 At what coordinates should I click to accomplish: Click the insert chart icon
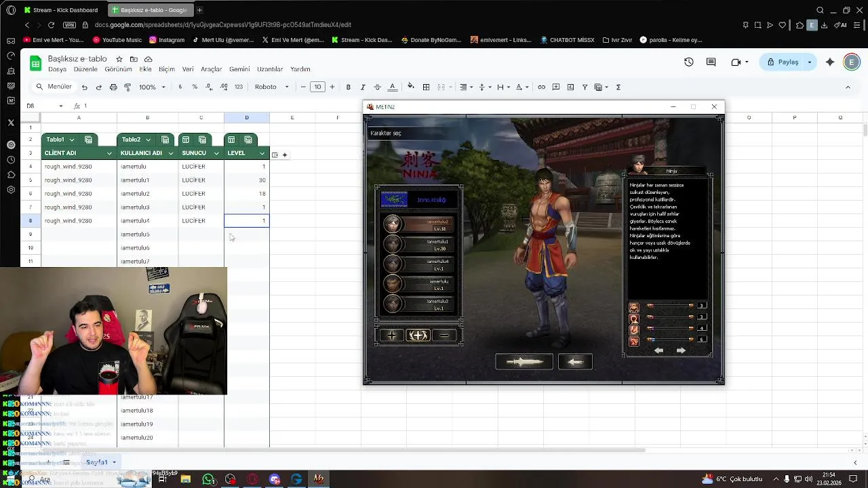click(x=570, y=87)
